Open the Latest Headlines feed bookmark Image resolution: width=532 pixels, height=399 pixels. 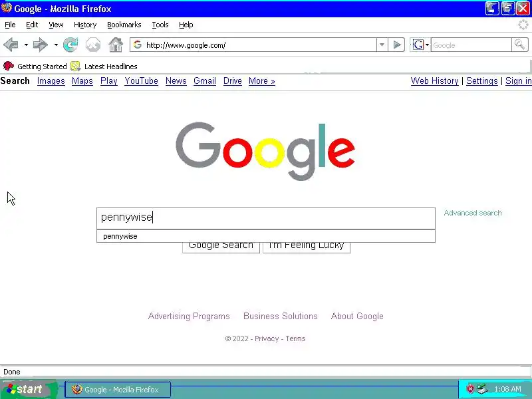[x=104, y=66]
